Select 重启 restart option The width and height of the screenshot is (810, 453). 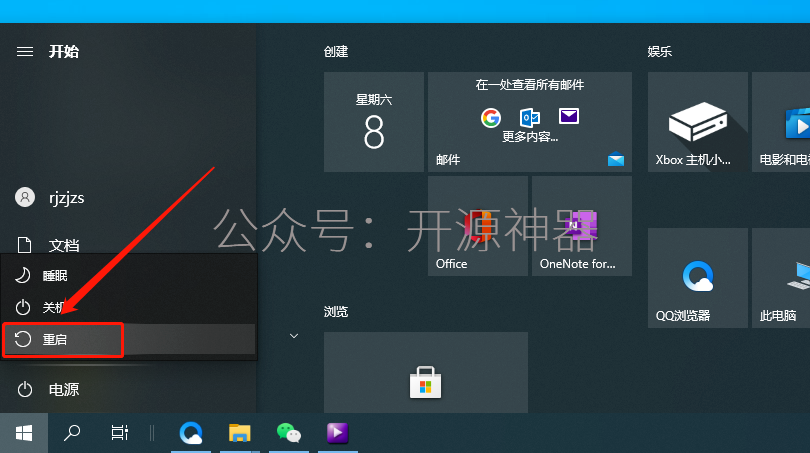tap(129, 339)
